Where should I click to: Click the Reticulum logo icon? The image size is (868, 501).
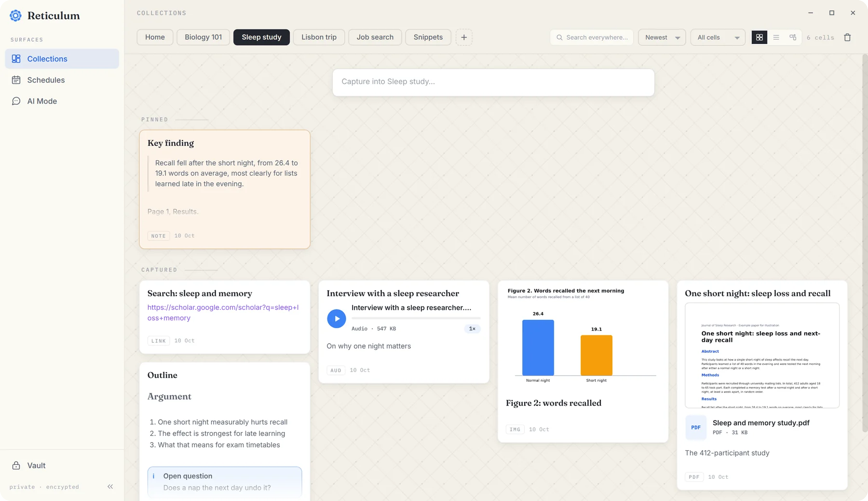[x=15, y=15]
